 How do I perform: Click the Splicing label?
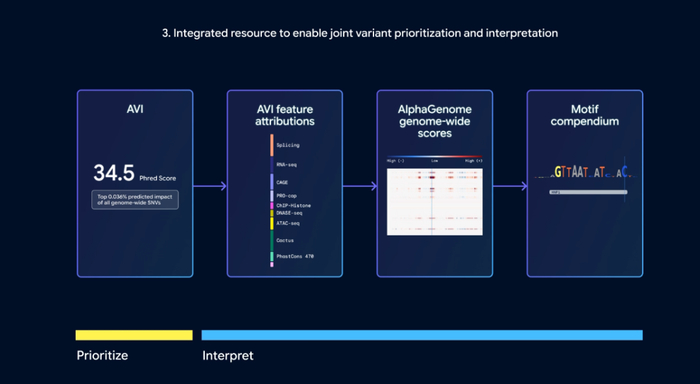click(288, 145)
